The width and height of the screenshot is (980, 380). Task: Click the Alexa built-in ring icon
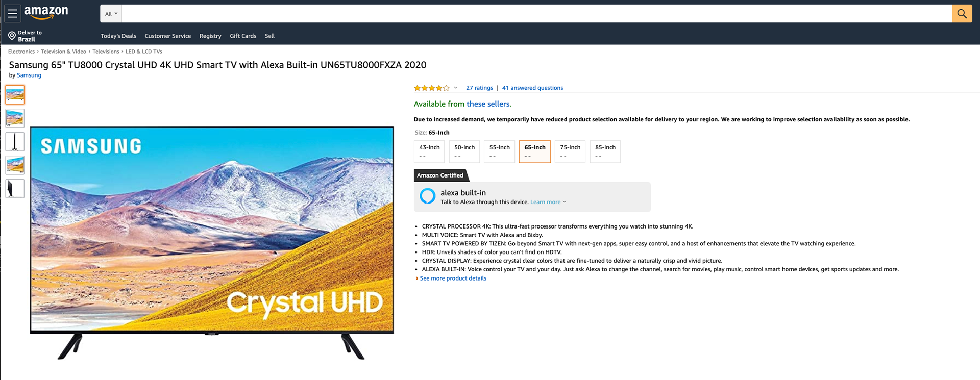[x=427, y=196]
